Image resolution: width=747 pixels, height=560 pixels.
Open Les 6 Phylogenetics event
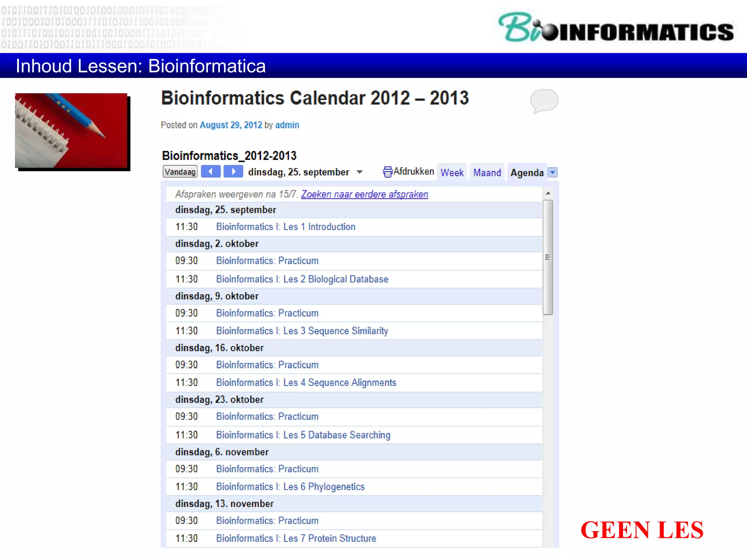tap(290, 487)
